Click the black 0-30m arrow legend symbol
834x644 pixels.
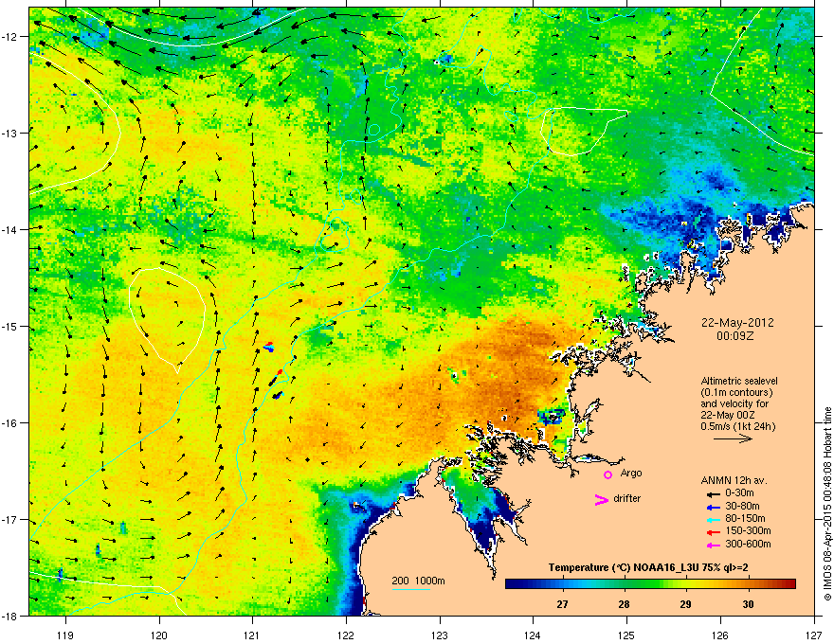pos(713,493)
